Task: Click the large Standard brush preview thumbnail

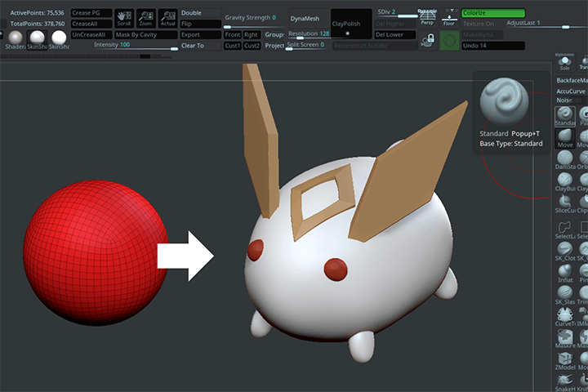Action: 504,101
